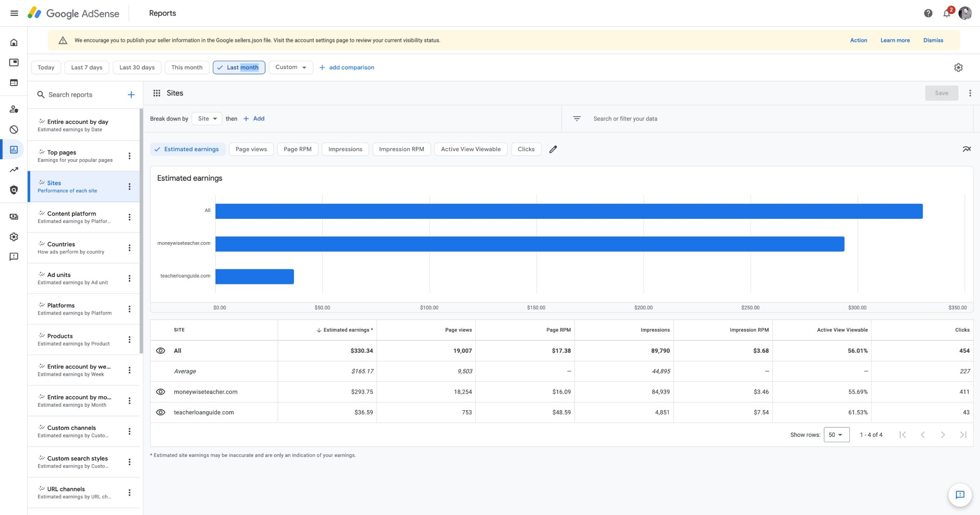Select the Last 30 days range
The height and width of the screenshot is (515, 980).
(137, 67)
